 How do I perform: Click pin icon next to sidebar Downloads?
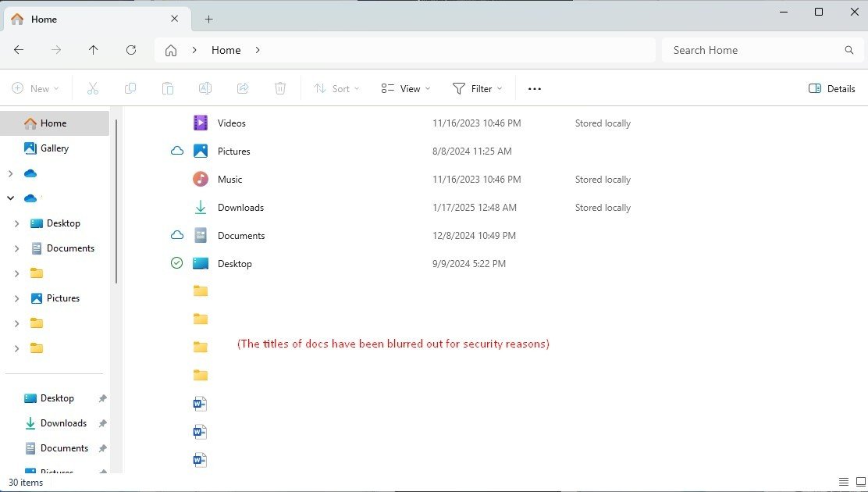coord(102,423)
